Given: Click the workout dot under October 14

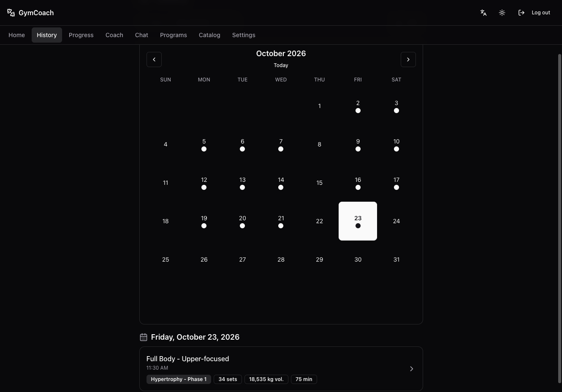Looking at the screenshot, I should (x=281, y=187).
